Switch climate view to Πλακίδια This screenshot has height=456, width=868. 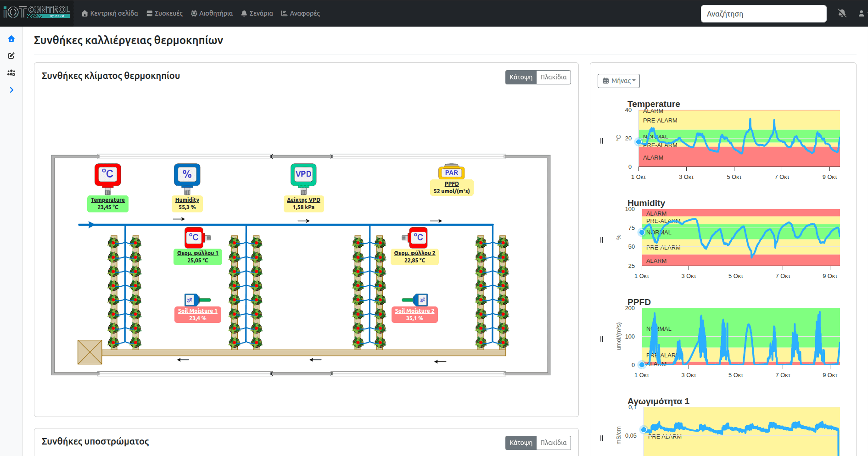[553, 77]
